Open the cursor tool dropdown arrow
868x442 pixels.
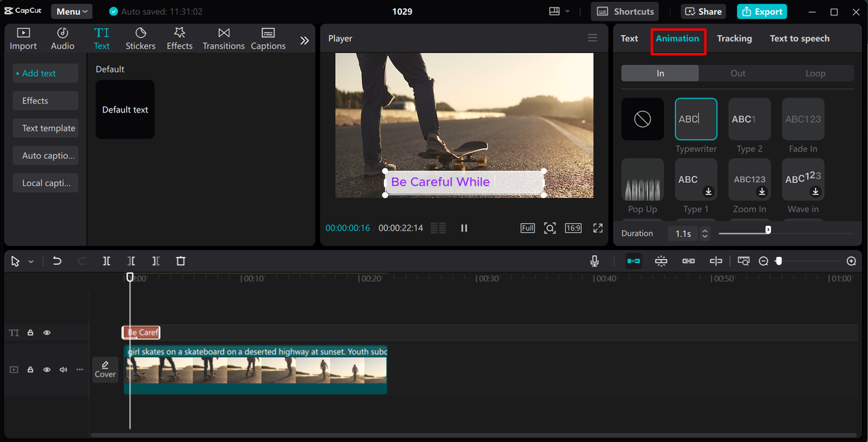pos(31,262)
